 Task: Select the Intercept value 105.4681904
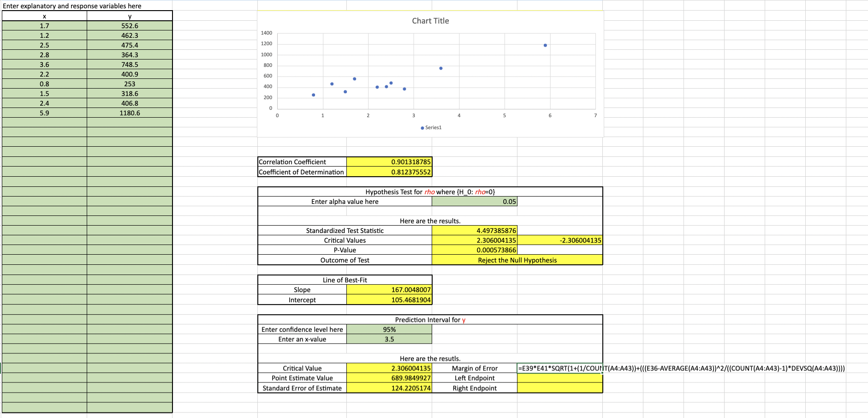(389, 300)
